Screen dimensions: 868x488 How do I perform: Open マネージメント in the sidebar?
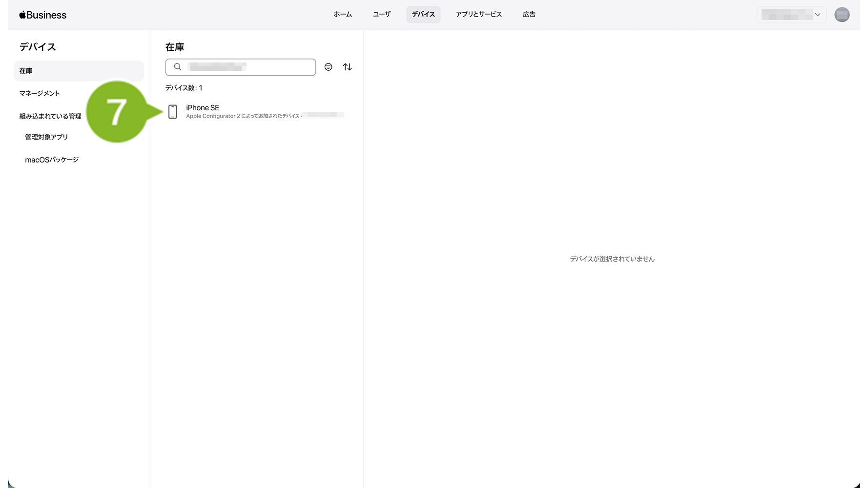[40, 93]
